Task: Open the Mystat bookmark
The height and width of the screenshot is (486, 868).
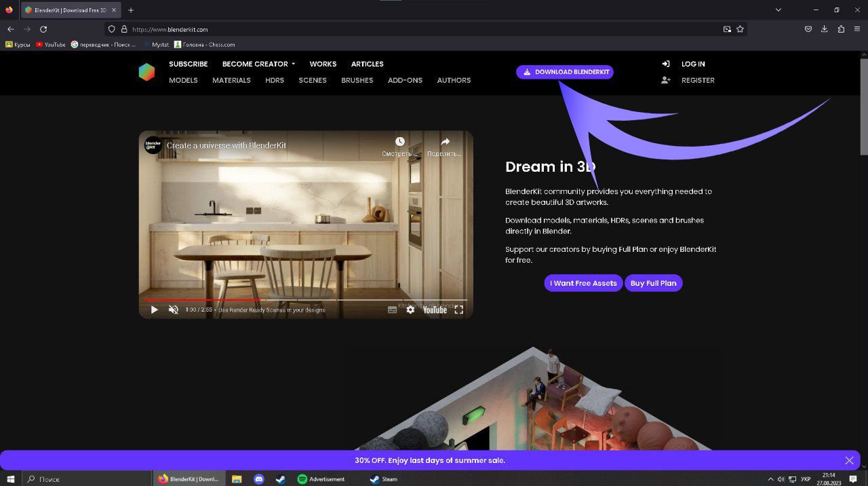Action: click(x=156, y=45)
